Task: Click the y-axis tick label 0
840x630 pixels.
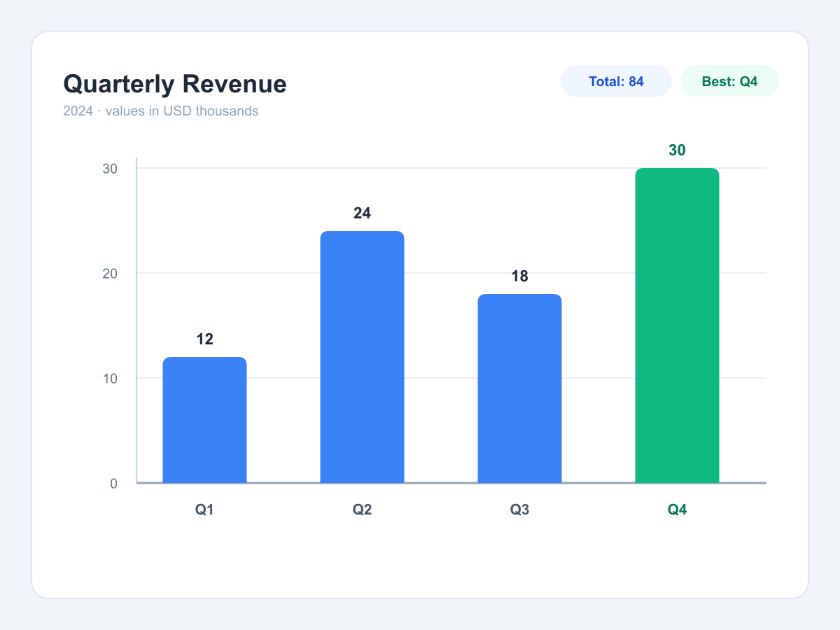Action: pyautogui.click(x=113, y=484)
